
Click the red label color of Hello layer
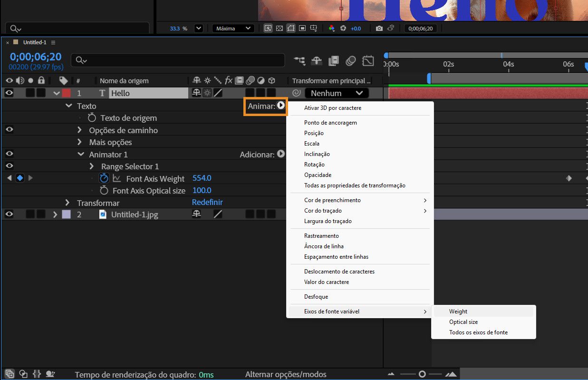66,93
